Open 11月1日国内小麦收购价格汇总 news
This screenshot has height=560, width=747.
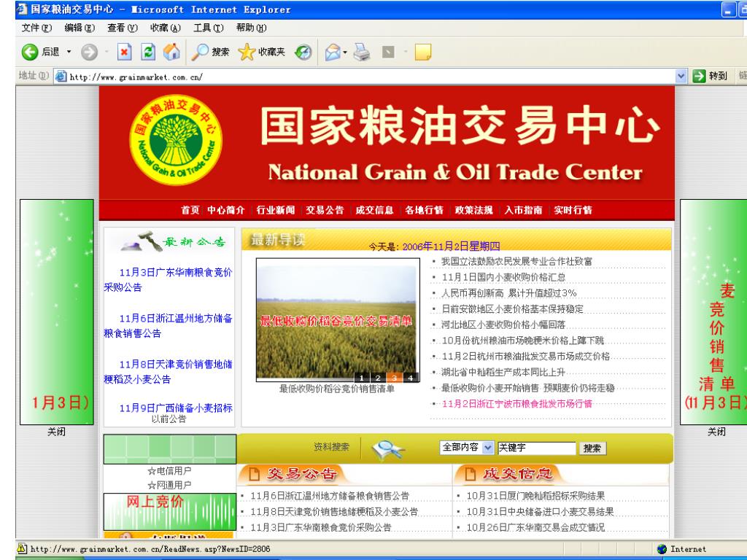click(503, 277)
